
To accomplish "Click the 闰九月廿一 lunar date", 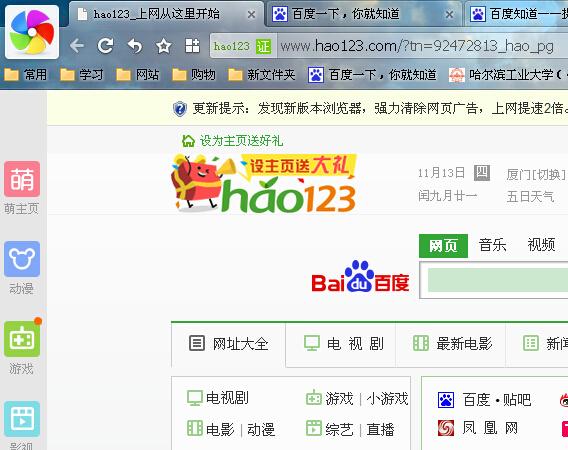I will coord(447,196).
